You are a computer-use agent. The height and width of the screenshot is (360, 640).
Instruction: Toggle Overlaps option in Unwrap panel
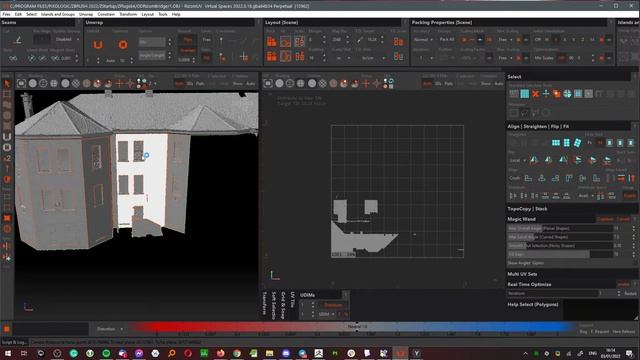point(187,50)
